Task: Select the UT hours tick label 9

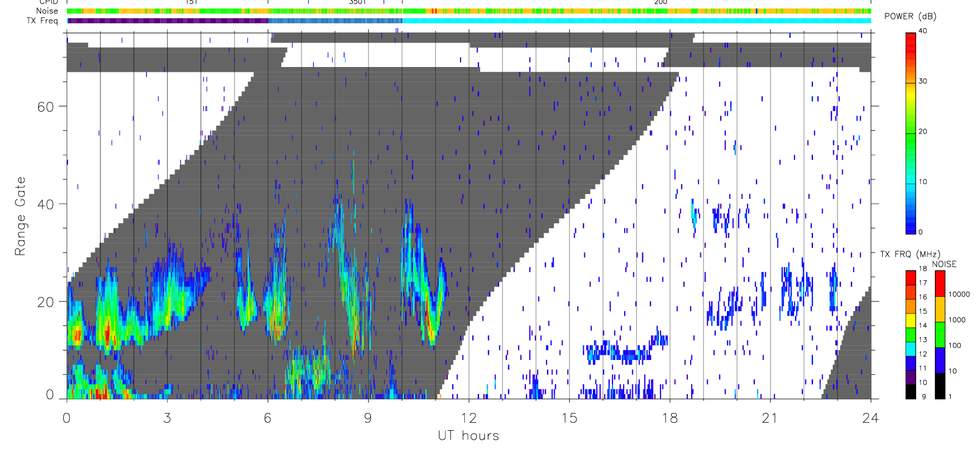Action: coord(368,418)
